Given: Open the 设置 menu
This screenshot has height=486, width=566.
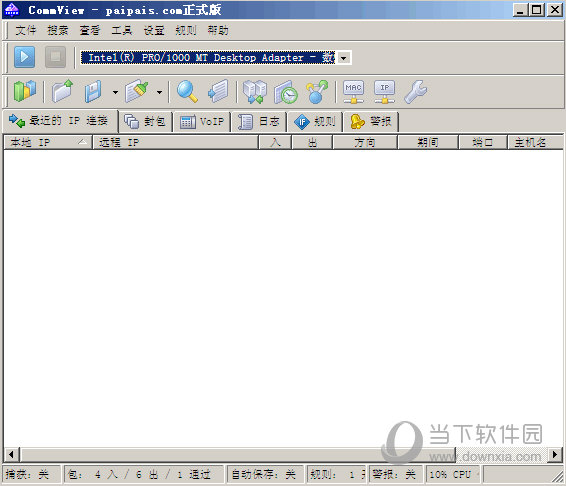Looking at the screenshot, I should [x=154, y=30].
